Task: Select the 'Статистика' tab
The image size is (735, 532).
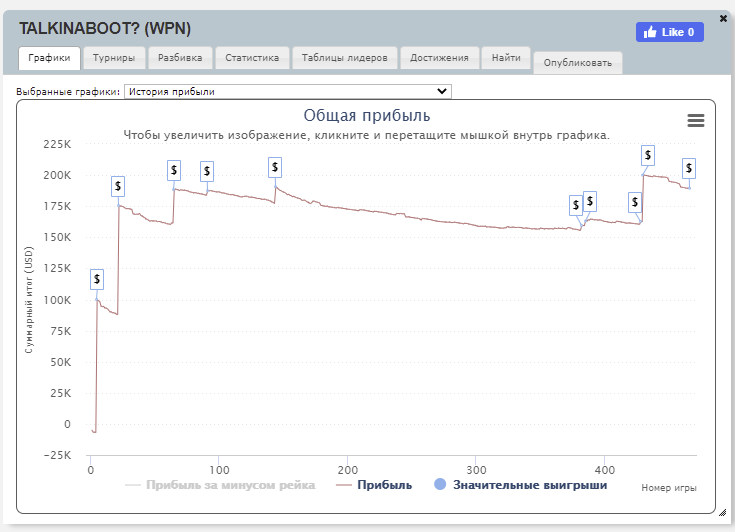Action: 252,58
